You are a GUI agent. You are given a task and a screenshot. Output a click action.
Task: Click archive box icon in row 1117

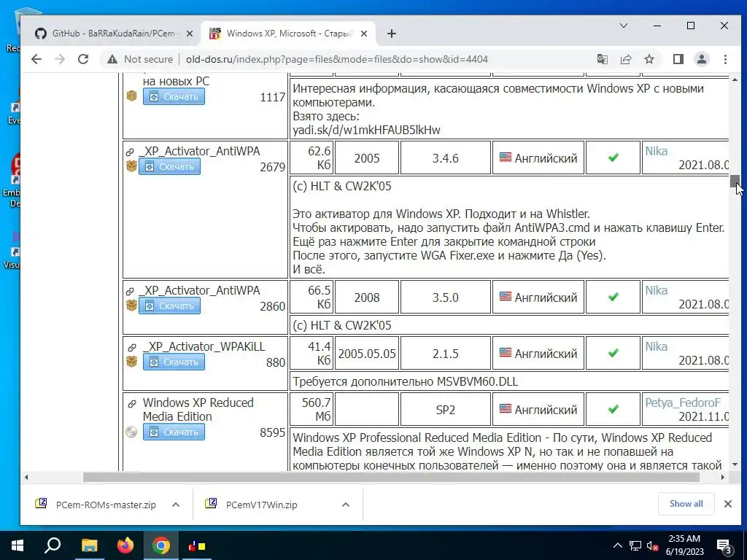[132, 96]
